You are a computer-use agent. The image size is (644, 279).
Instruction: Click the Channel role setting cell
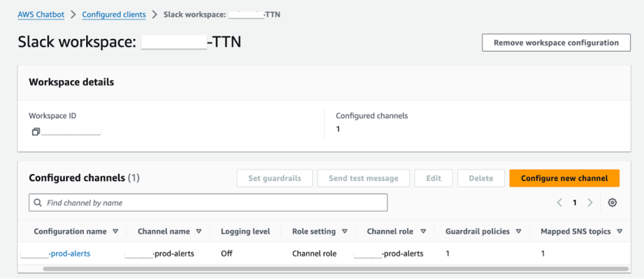click(314, 254)
